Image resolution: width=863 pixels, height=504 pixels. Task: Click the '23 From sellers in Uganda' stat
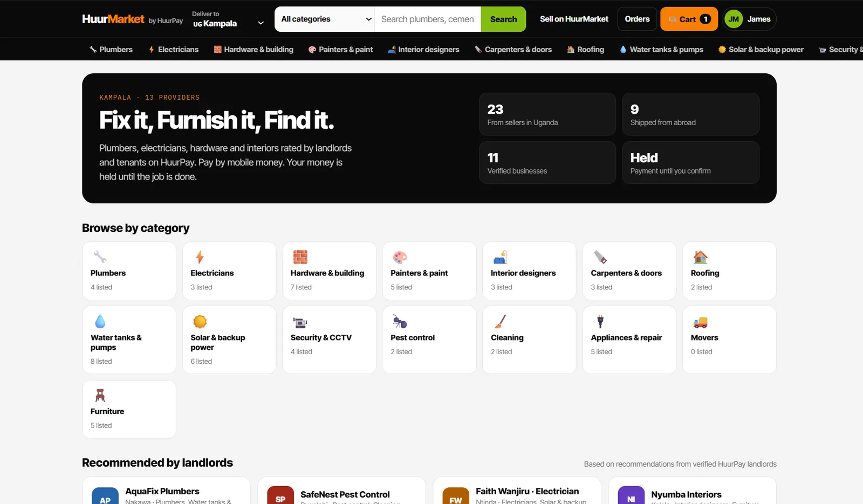click(x=547, y=114)
